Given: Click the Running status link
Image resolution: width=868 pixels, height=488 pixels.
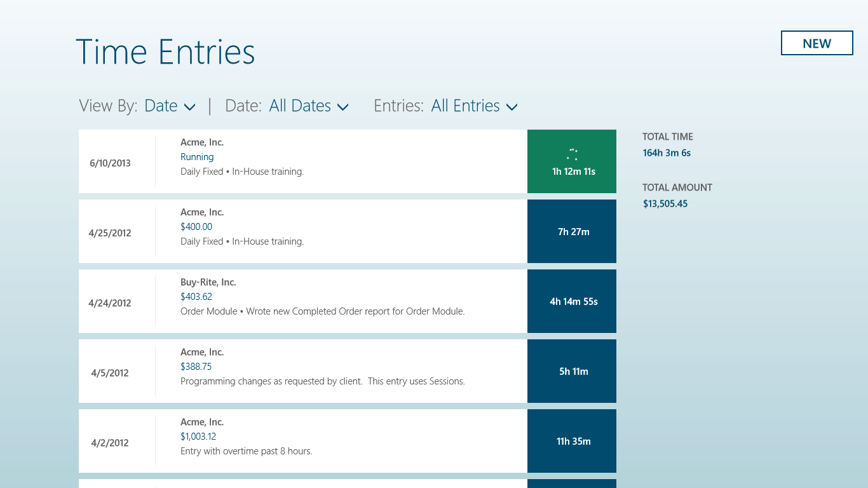Looking at the screenshot, I should pyautogui.click(x=197, y=157).
